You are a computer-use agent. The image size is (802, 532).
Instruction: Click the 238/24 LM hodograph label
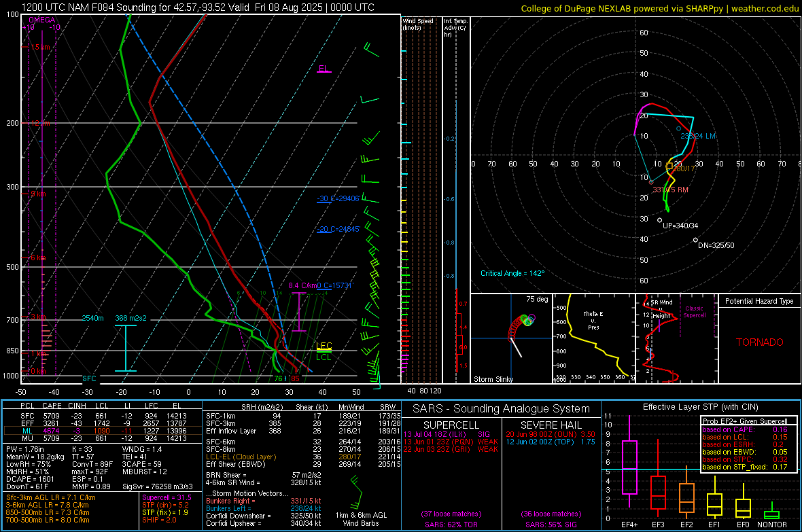pyautogui.click(x=697, y=136)
